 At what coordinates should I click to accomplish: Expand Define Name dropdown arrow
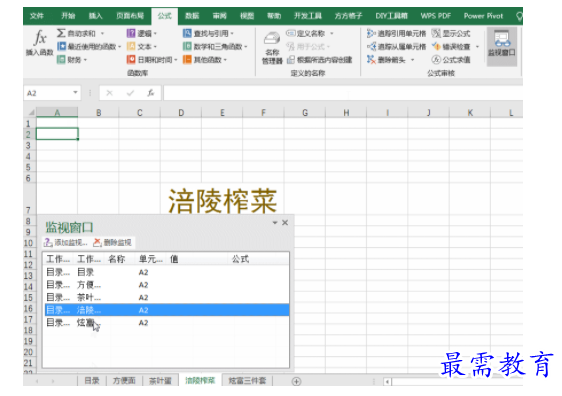pos(332,33)
